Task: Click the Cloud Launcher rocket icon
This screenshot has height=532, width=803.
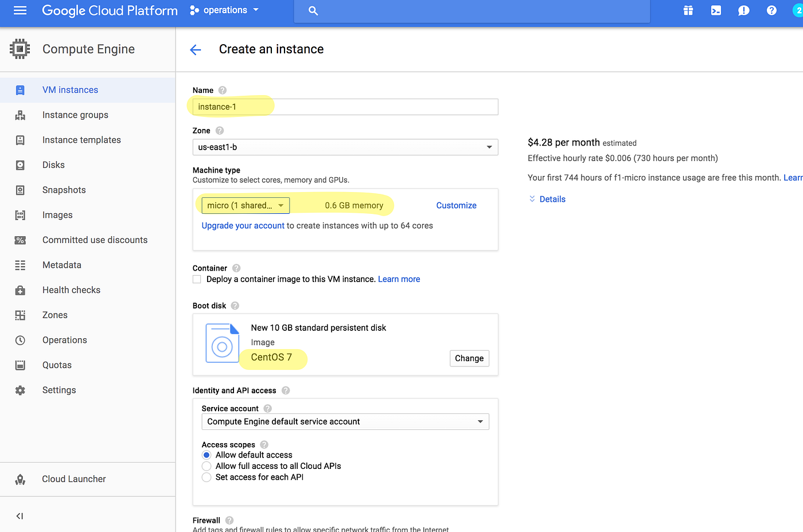Action: tap(20, 479)
